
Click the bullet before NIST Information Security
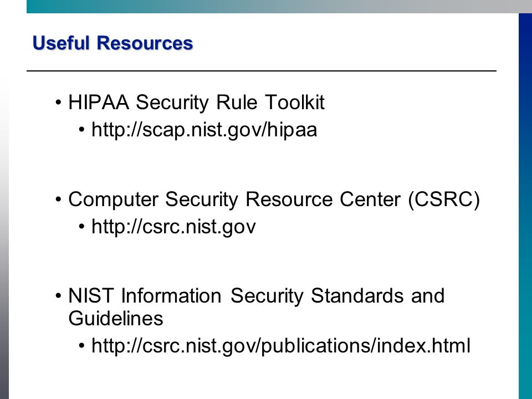[58, 296]
